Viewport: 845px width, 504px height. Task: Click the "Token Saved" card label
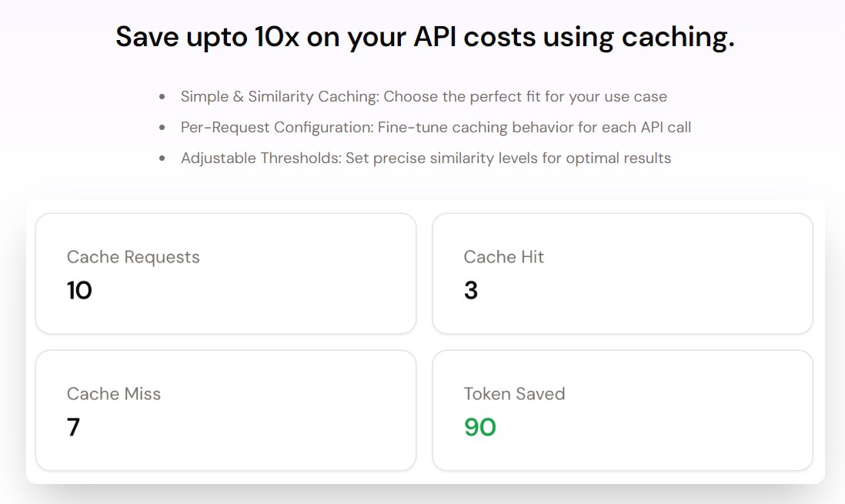pos(514,394)
